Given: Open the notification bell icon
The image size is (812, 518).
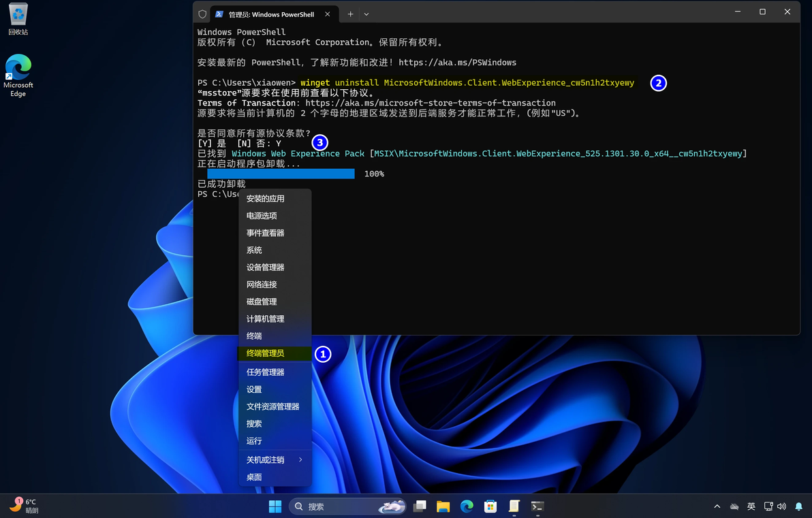Looking at the screenshot, I should point(798,506).
